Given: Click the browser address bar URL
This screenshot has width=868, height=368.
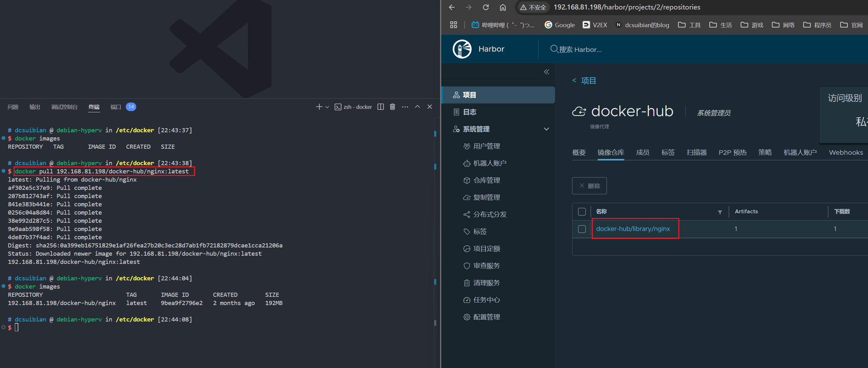Looking at the screenshot, I should (x=627, y=7).
